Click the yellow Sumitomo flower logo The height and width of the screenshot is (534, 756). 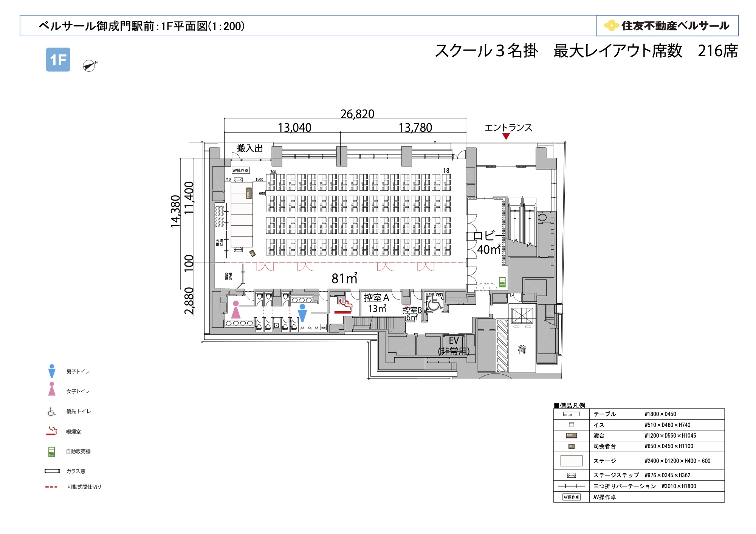611,26
